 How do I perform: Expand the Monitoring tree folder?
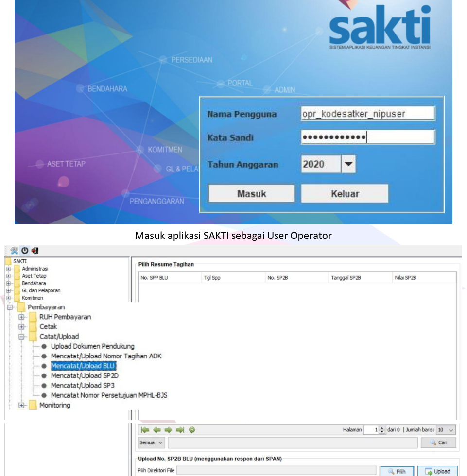[x=22, y=405]
